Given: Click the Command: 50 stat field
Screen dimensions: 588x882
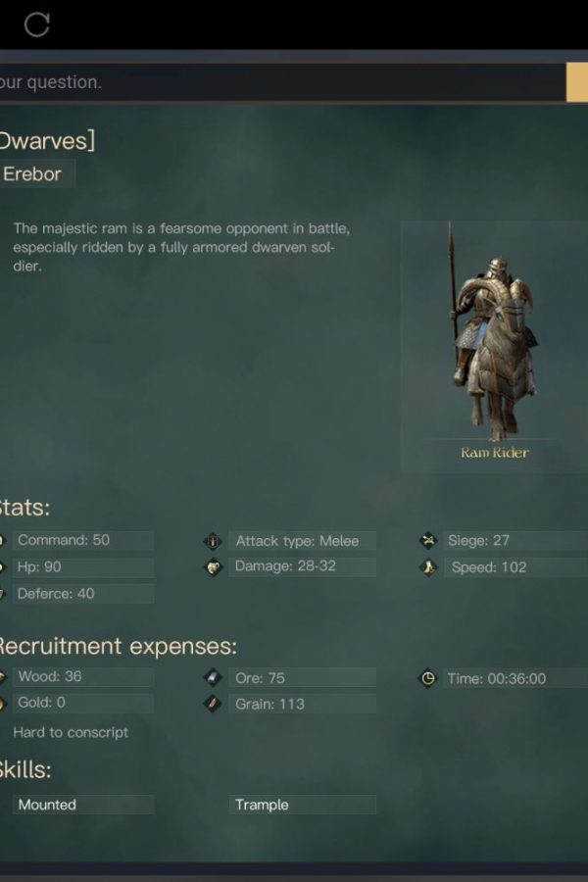Looking at the screenshot, I should click(83, 540).
